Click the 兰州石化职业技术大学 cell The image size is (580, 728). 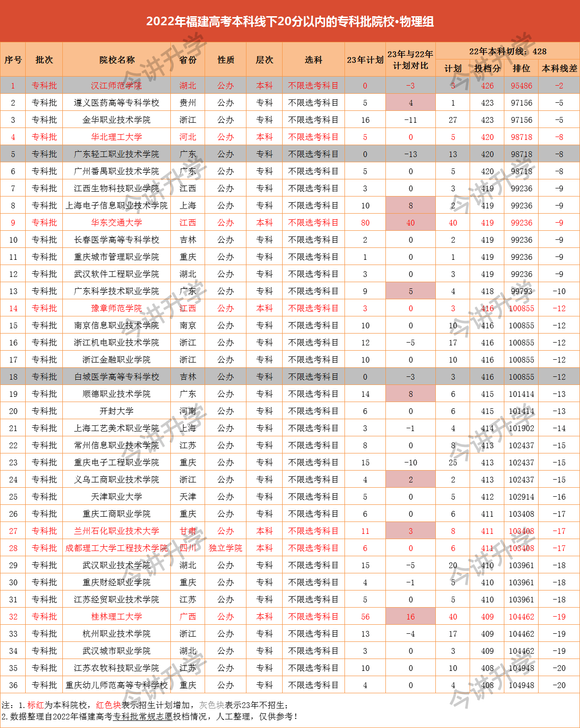tap(117, 531)
